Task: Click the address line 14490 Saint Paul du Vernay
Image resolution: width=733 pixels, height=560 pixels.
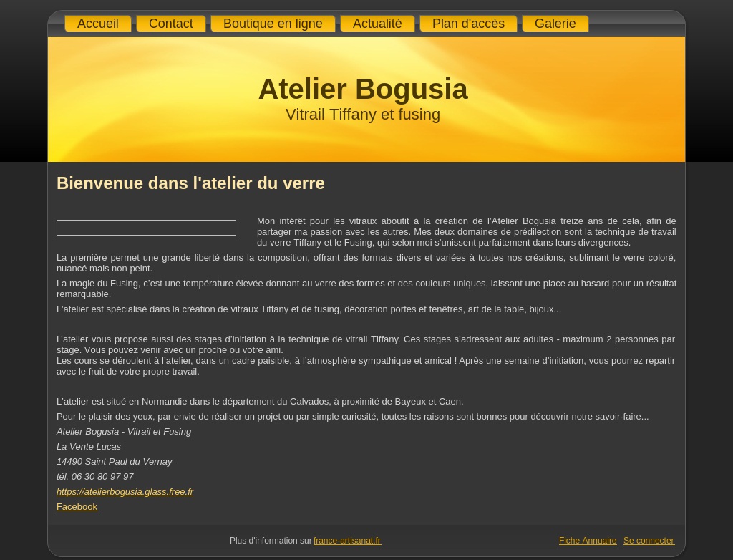Action: tap(114, 462)
